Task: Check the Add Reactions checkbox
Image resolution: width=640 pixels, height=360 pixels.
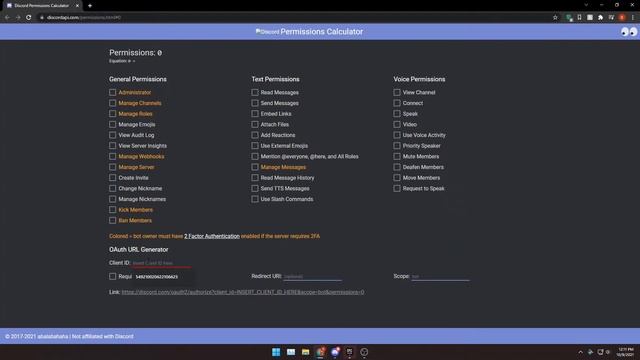Action: click(x=255, y=135)
